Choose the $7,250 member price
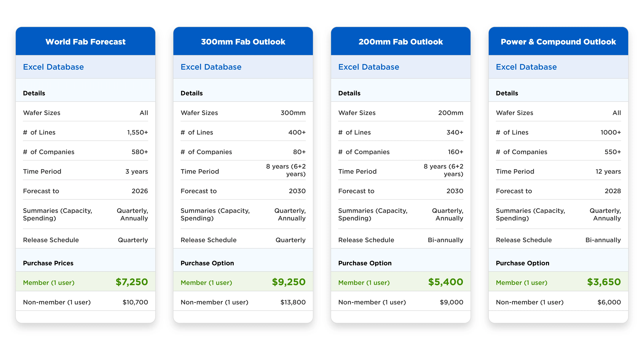Image resolution: width=644 pixels, height=350 pixels. (x=132, y=282)
